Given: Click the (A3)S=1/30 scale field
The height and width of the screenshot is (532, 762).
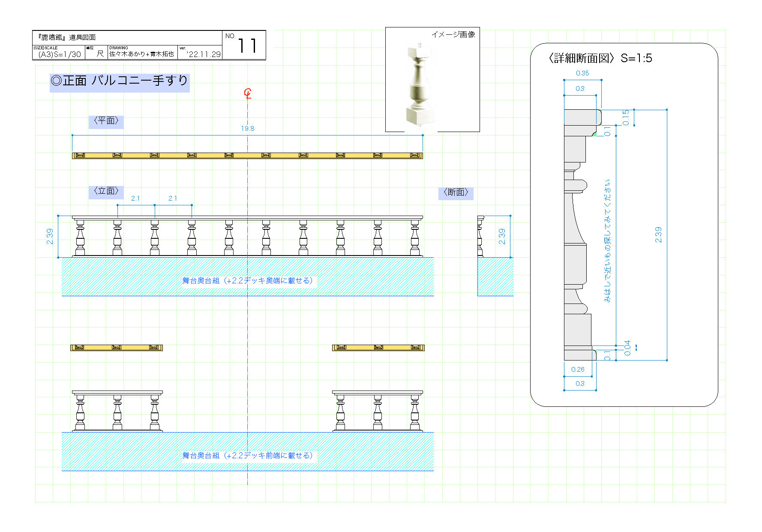Looking at the screenshot, I should coord(59,54).
